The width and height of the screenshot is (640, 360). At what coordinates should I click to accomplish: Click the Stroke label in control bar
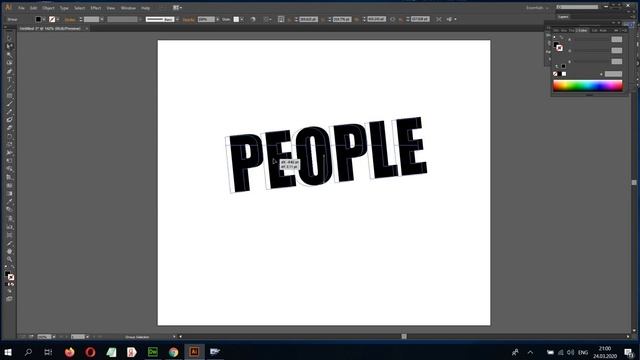pos(70,19)
